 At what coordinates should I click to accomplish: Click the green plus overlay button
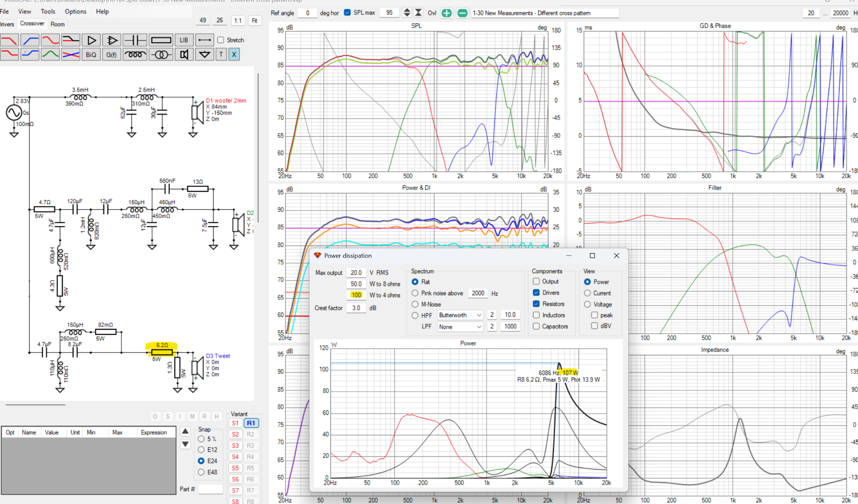click(447, 13)
